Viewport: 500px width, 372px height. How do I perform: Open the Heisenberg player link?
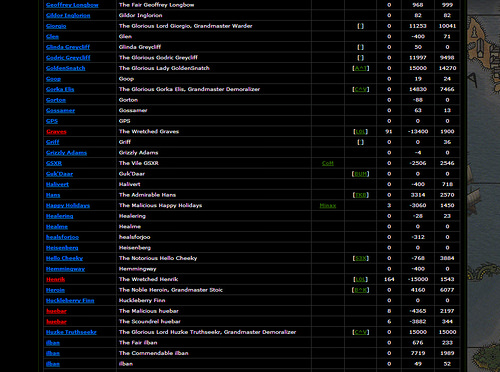click(x=62, y=248)
